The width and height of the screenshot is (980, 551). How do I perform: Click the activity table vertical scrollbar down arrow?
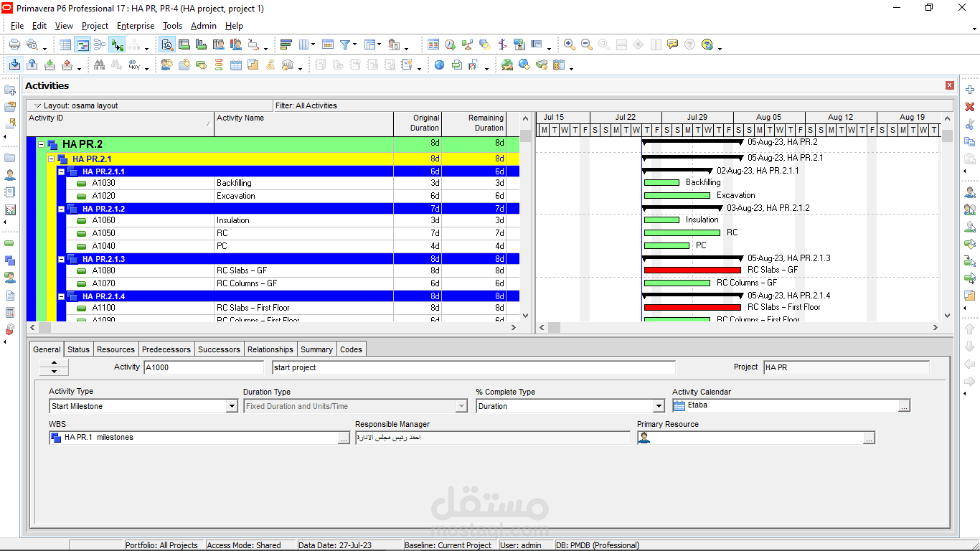click(525, 315)
